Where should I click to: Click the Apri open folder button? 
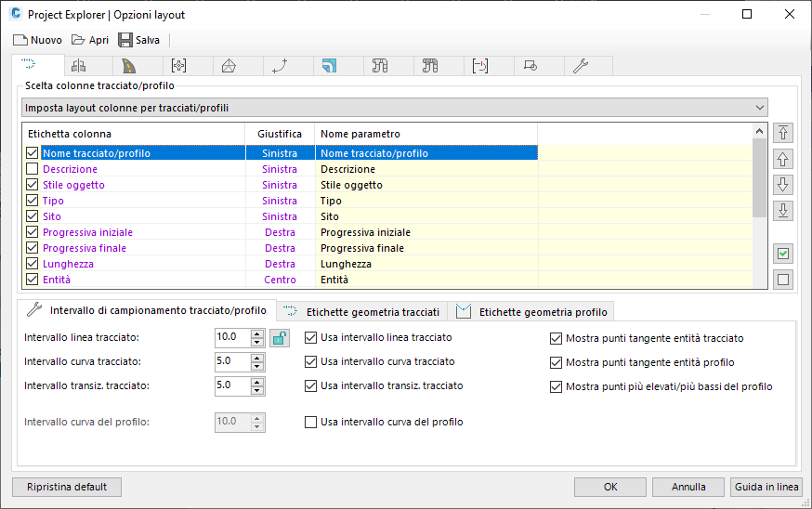tap(90, 40)
